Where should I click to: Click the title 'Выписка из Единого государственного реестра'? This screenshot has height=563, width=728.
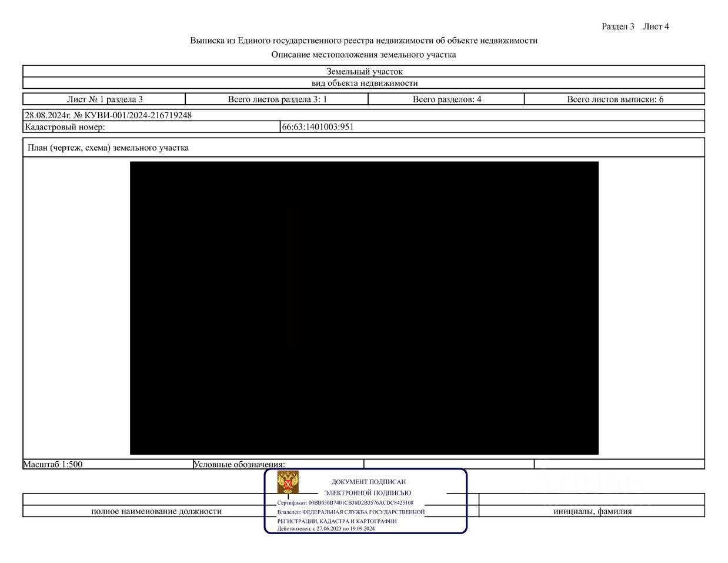point(363,41)
